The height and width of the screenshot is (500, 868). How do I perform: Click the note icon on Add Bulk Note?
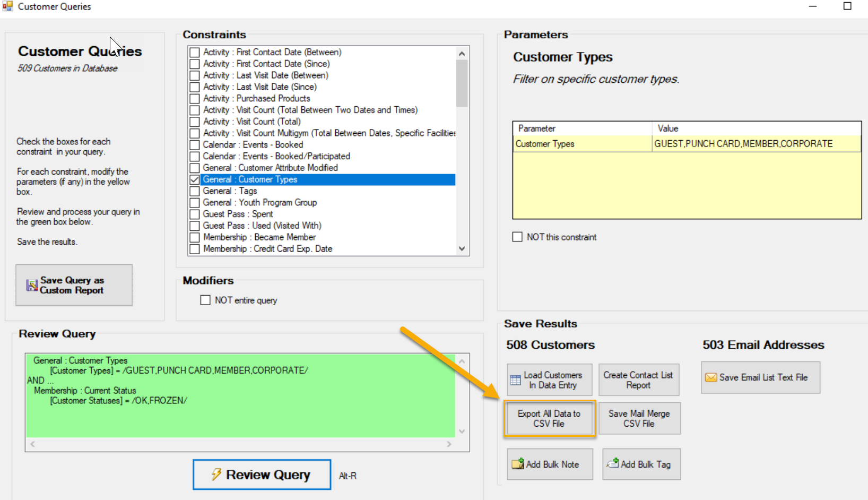pyautogui.click(x=517, y=464)
